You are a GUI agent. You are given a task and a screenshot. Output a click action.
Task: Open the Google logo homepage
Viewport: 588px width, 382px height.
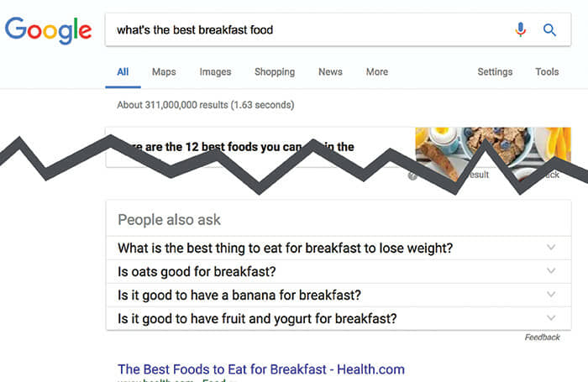(x=49, y=31)
